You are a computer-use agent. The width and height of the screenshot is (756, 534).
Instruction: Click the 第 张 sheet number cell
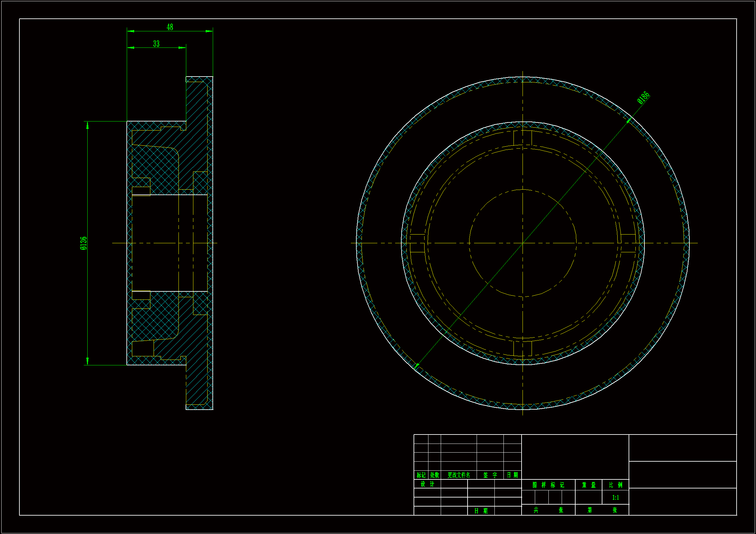(601, 510)
